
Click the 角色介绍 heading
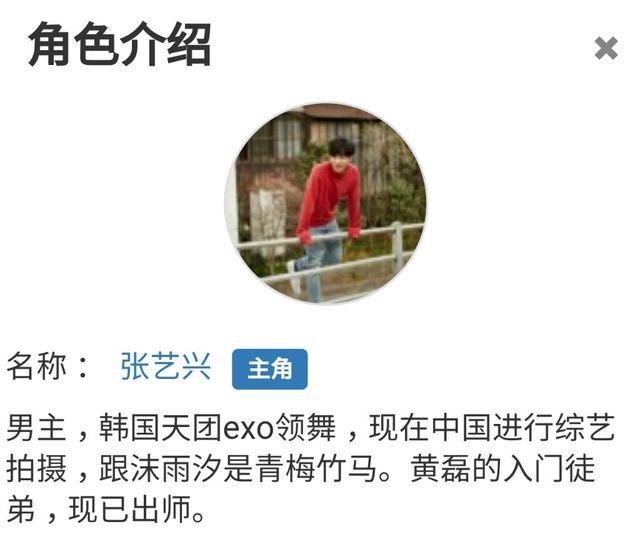coord(119,44)
